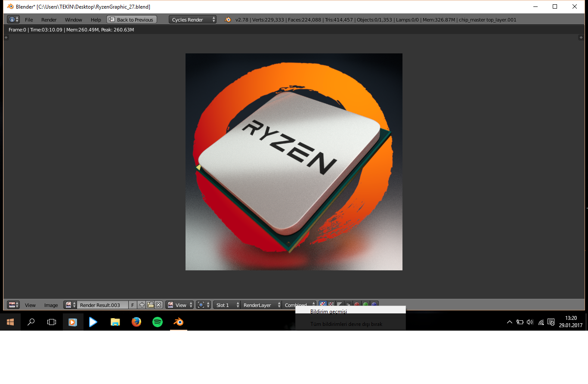Screen dimensions: 588x384
Task: Open Task View from the taskbar
Action: [x=52, y=322]
